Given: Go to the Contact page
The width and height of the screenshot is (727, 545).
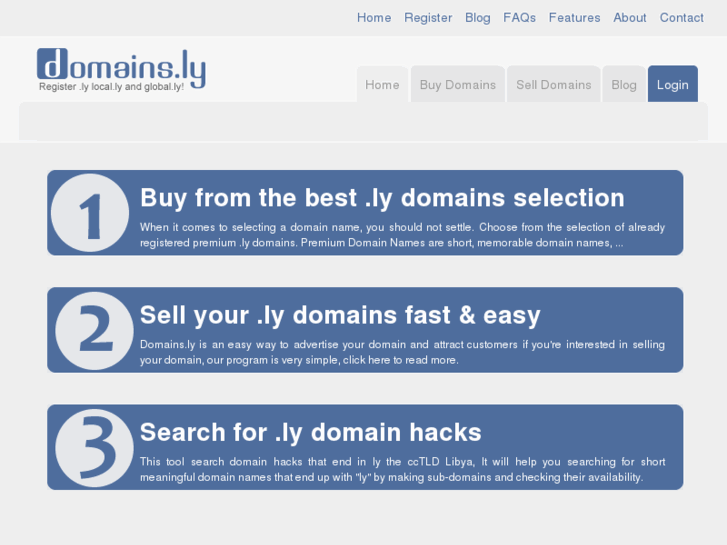Looking at the screenshot, I should click(682, 18).
